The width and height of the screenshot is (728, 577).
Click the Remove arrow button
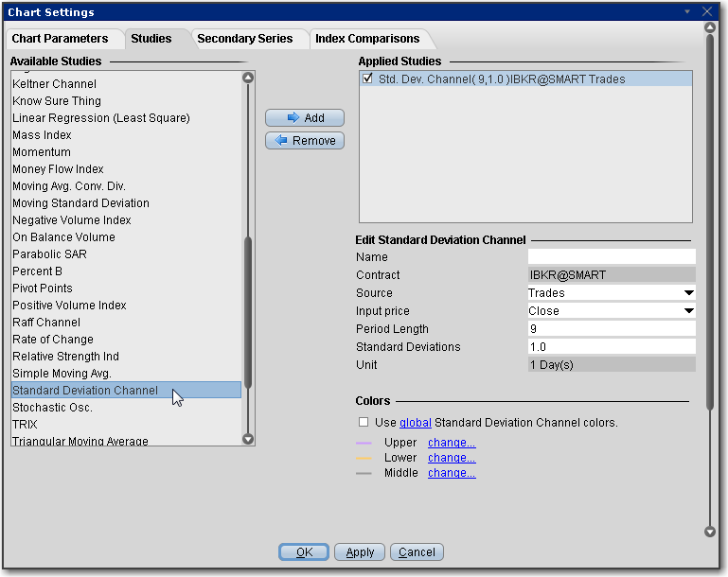click(304, 141)
